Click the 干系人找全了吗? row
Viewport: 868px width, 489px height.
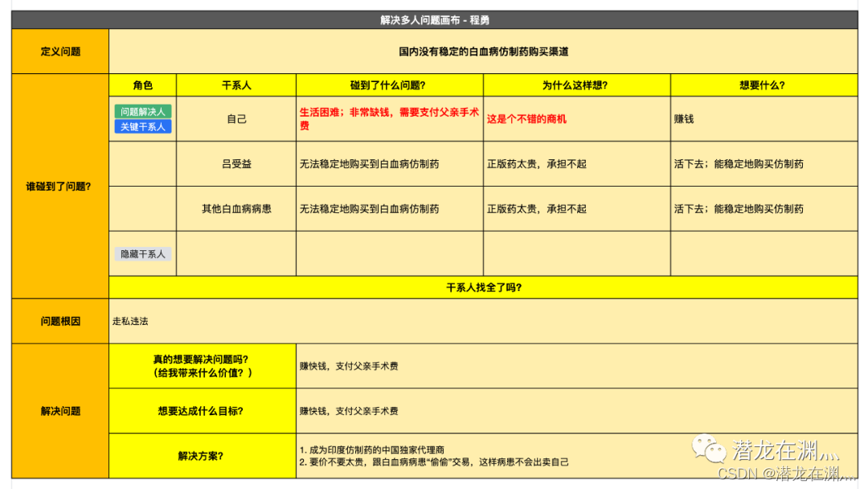[483, 287]
